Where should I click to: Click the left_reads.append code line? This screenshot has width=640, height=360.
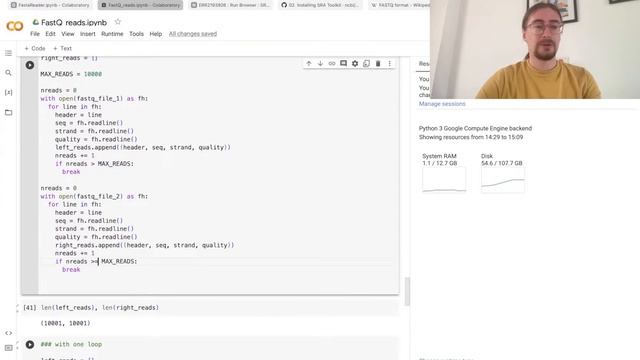coord(143,147)
